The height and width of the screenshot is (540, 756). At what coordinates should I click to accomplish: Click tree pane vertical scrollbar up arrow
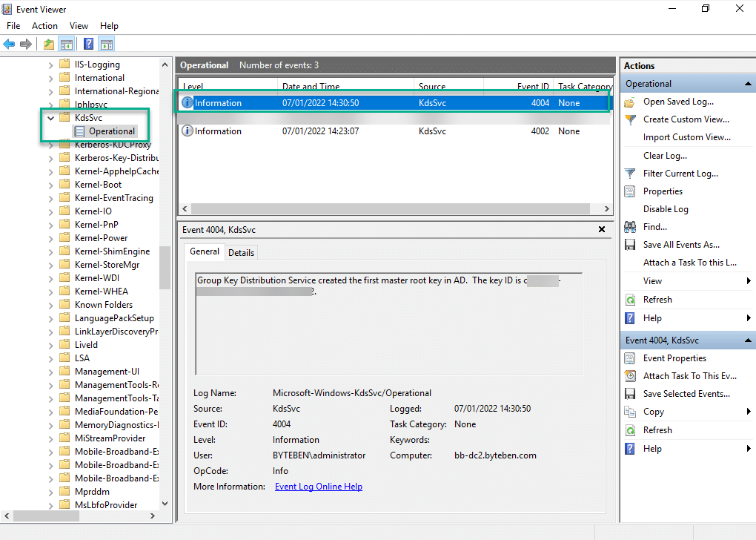(165, 65)
